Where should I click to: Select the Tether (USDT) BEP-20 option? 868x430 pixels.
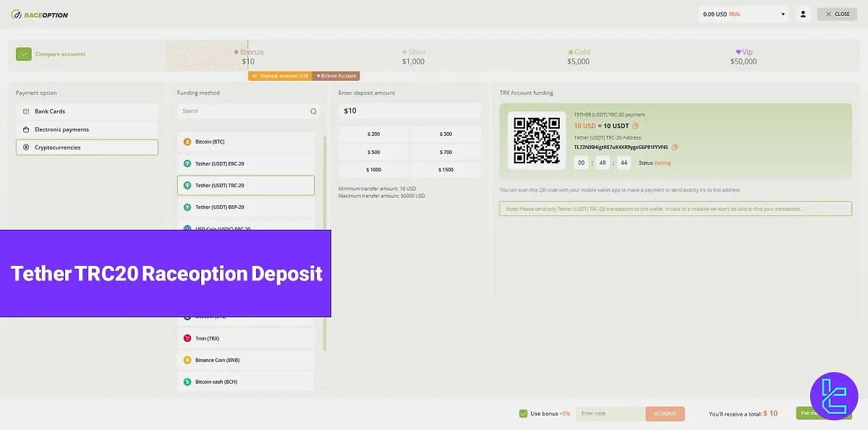coord(246,207)
